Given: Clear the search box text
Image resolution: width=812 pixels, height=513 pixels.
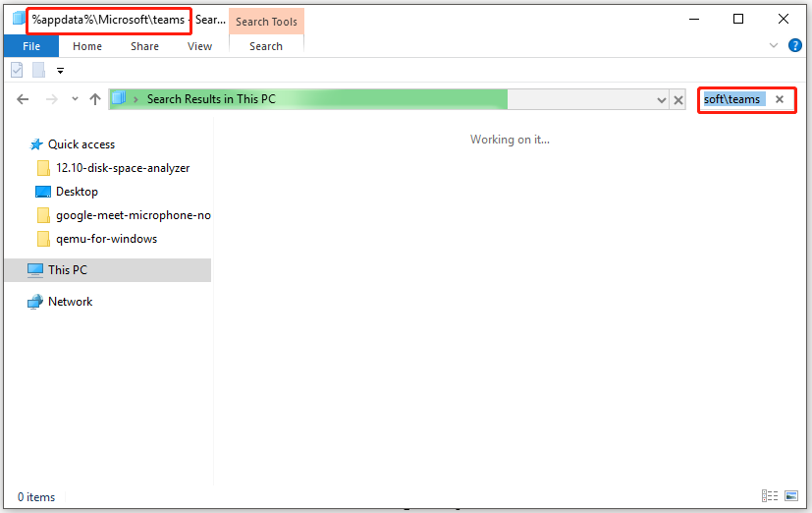Looking at the screenshot, I should point(780,99).
